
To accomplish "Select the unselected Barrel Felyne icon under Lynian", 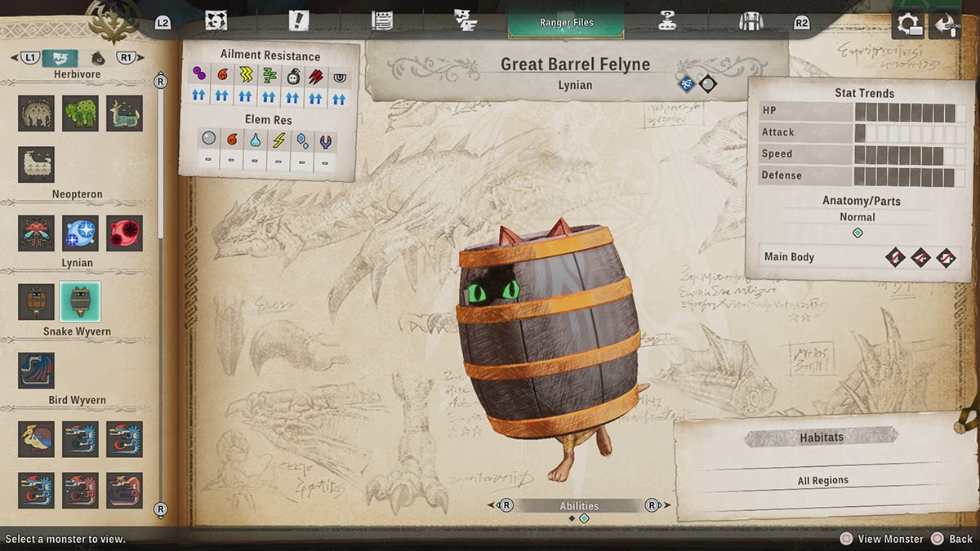I will point(36,302).
